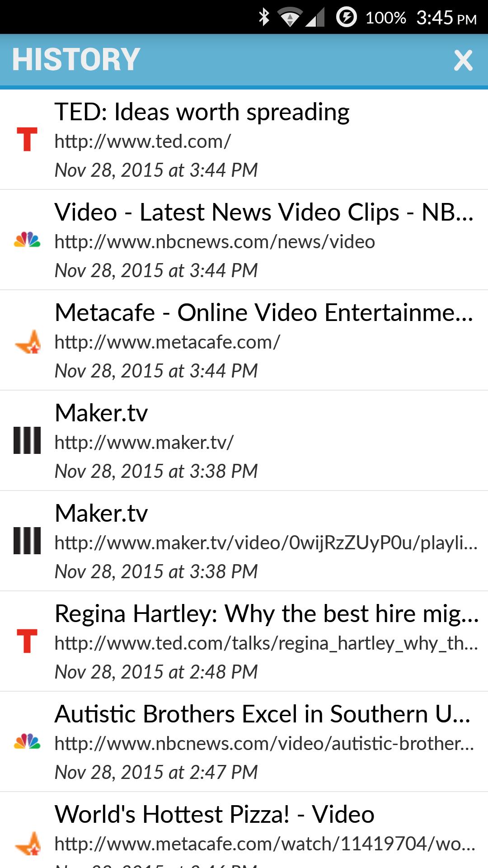The image size is (488, 868).
Task: Tap the Bluetooth icon in the status bar
Action: coord(264,17)
